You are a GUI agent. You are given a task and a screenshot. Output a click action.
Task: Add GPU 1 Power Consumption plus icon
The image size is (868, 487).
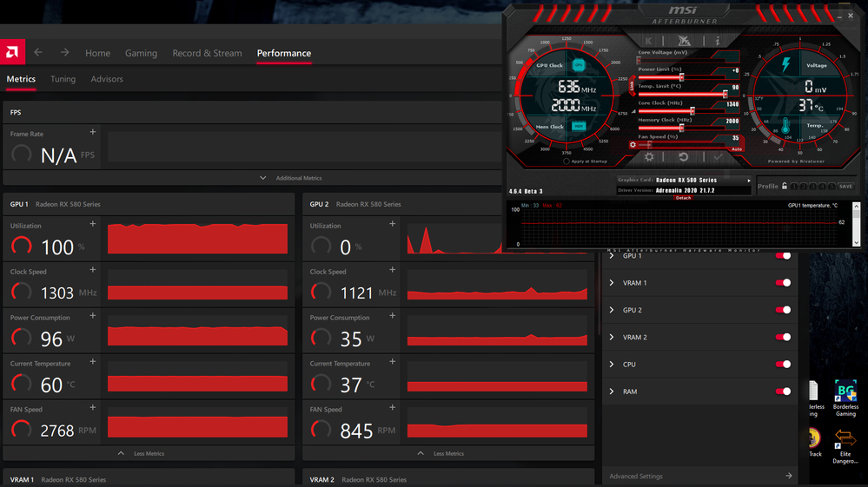point(93,316)
